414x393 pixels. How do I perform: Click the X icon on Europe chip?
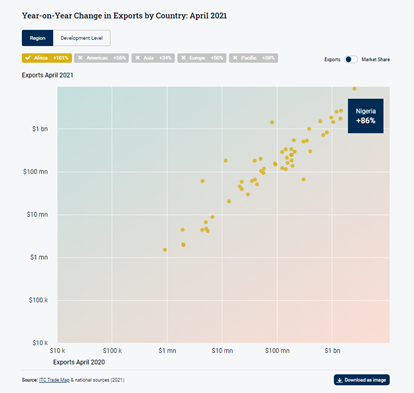[183, 58]
